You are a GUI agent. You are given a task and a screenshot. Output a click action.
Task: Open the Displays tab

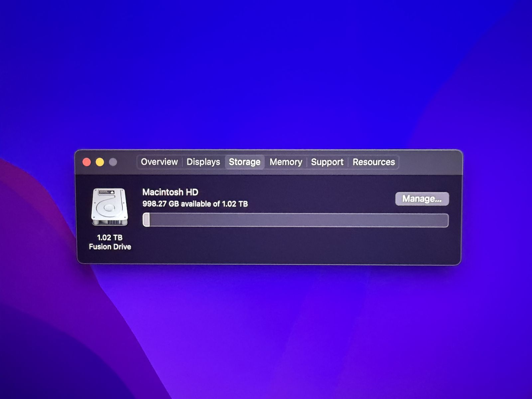point(203,162)
